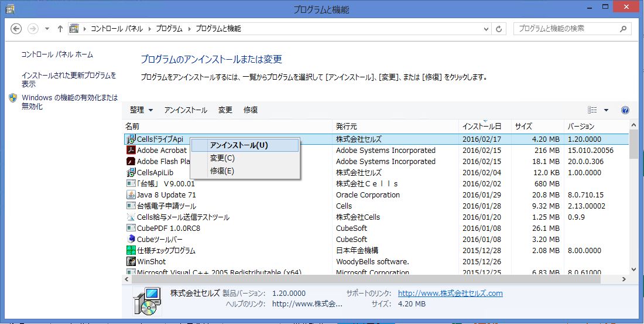644x324 pixels.
Task: Click the search magnifier icon
Action: 623,29
